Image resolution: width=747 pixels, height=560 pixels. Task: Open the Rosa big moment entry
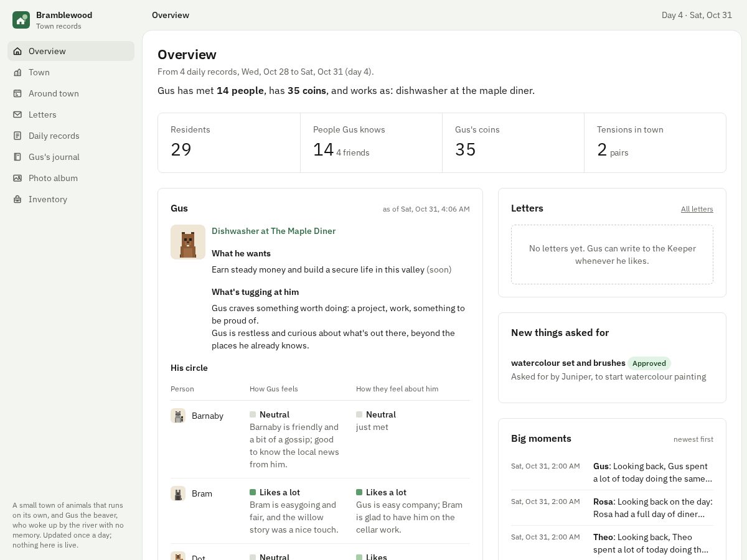612,508
